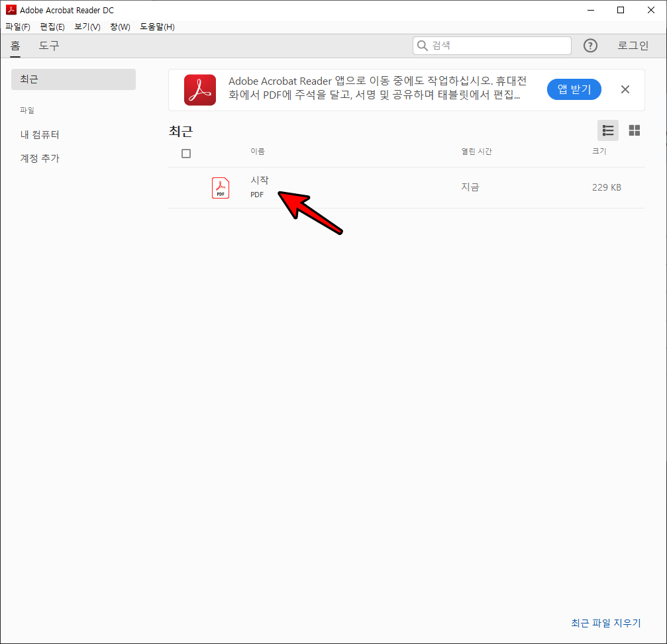This screenshot has width=667, height=644.
Task: Switch to list view layout
Action: point(608,130)
